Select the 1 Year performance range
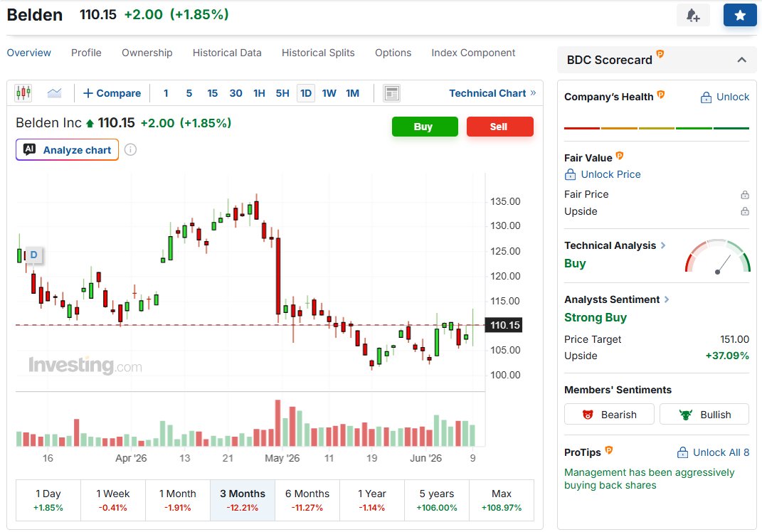Image resolution: width=762 pixels, height=532 pixels. tap(372, 500)
